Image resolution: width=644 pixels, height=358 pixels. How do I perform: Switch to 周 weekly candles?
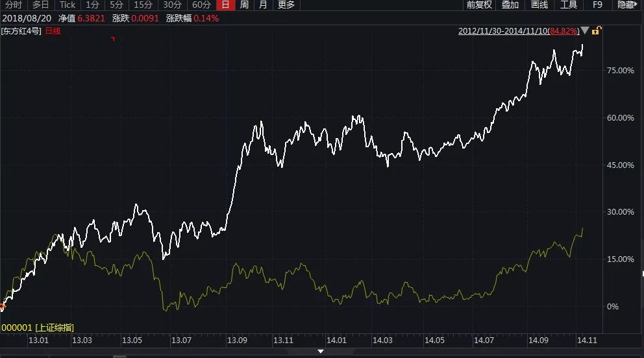coord(244,5)
